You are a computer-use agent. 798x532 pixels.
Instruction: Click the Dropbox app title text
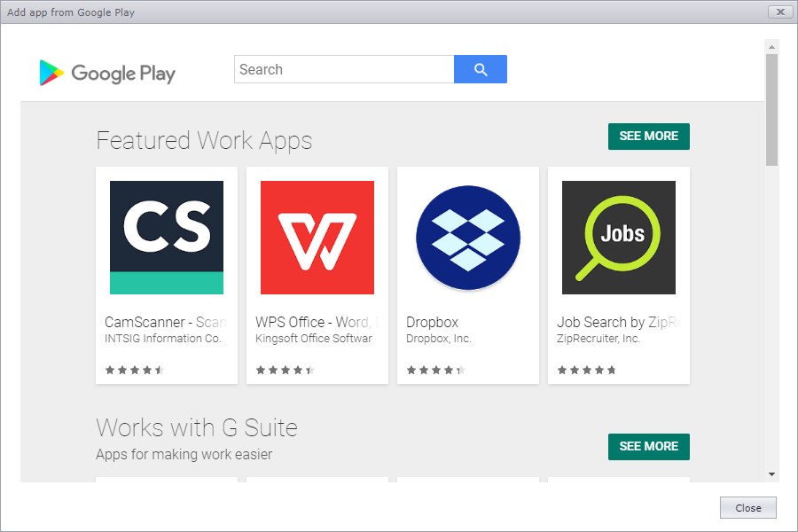(x=432, y=322)
